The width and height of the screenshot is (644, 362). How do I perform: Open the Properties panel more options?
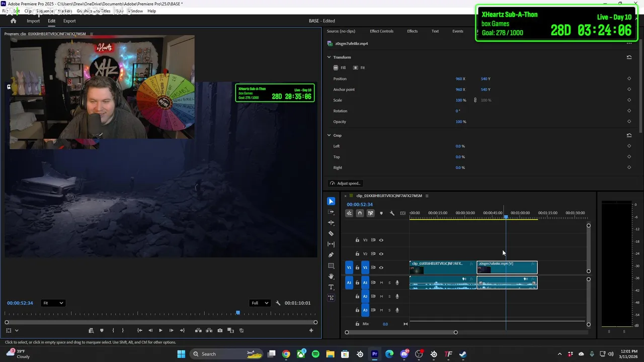tap(629, 44)
